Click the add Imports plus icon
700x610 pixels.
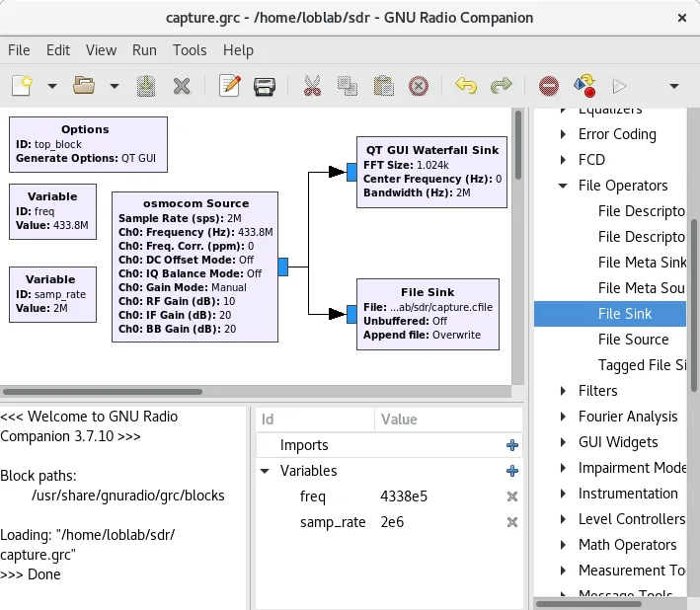tap(512, 445)
